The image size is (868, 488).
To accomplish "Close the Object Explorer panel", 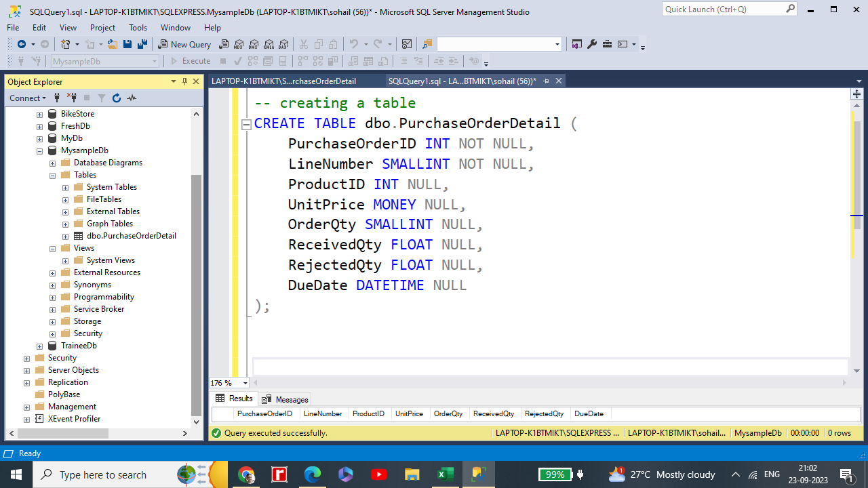I will pos(196,81).
